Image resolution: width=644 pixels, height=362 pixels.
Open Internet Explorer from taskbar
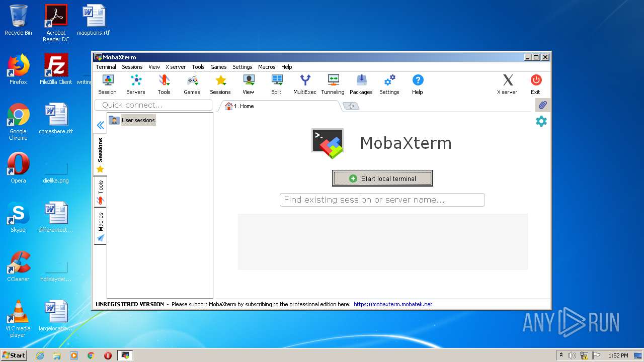coord(40,355)
